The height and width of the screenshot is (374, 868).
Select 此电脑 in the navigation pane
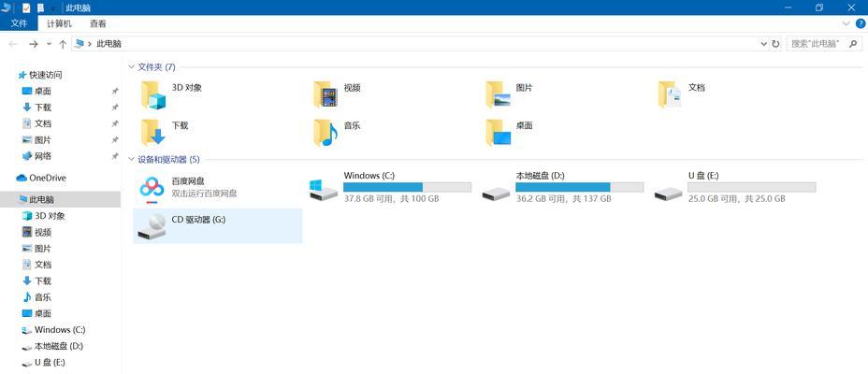click(60, 199)
